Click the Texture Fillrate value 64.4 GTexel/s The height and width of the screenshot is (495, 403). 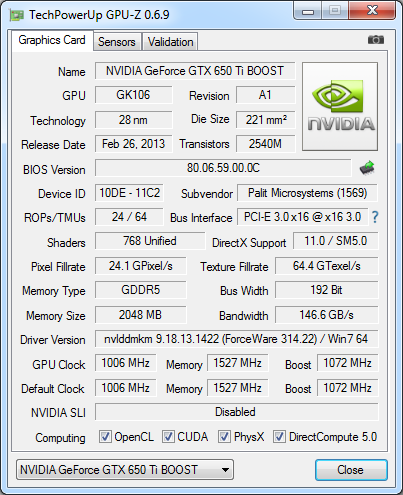[x=327, y=266]
